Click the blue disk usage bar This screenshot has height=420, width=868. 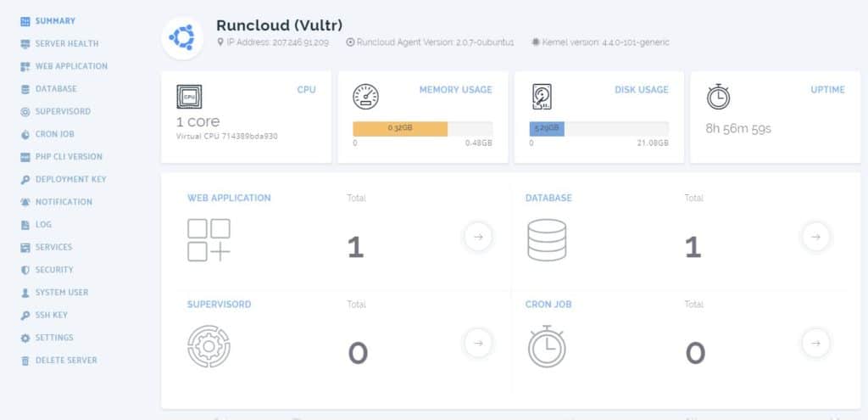click(547, 129)
